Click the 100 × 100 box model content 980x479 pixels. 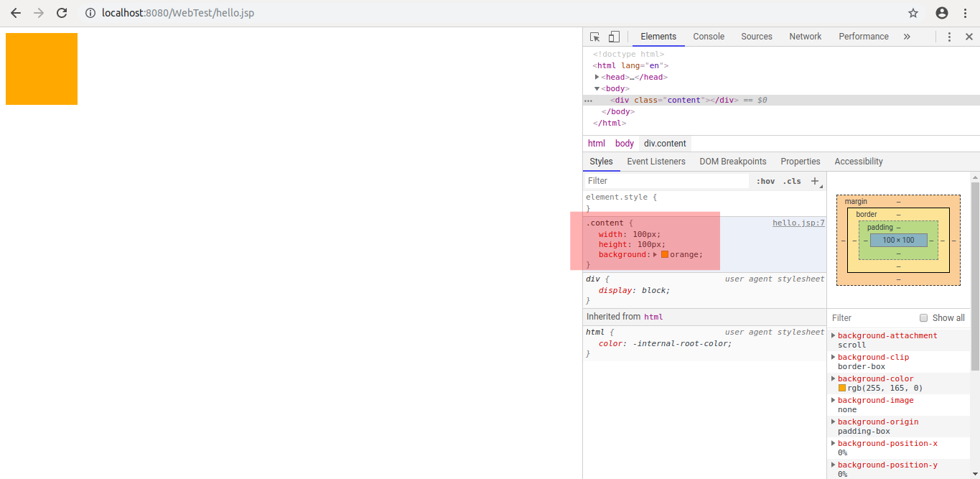898,241
